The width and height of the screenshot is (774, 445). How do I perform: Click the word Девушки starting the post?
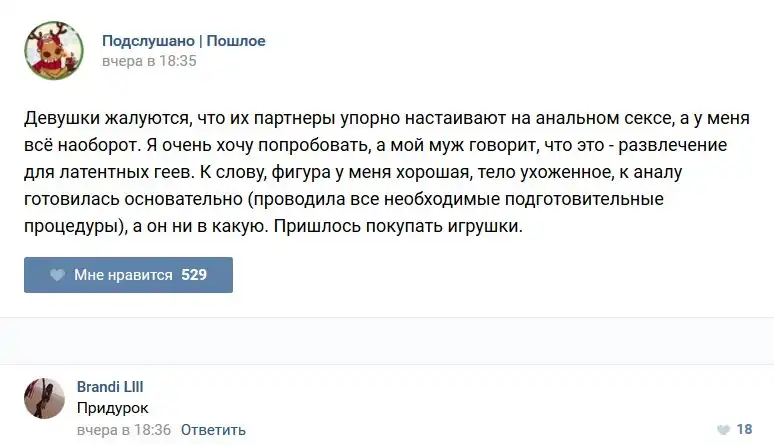point(61,117)
